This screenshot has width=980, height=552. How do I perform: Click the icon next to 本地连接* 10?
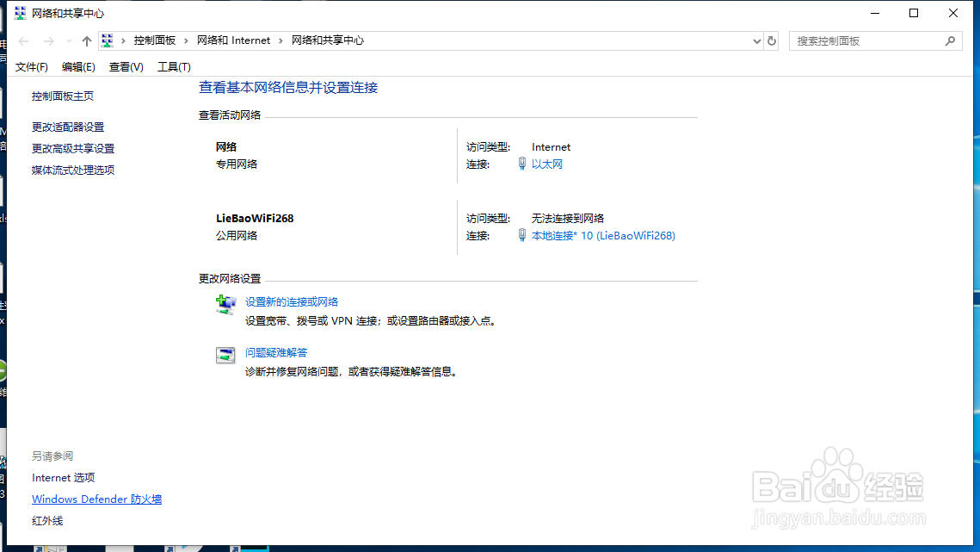click(522, 235)
